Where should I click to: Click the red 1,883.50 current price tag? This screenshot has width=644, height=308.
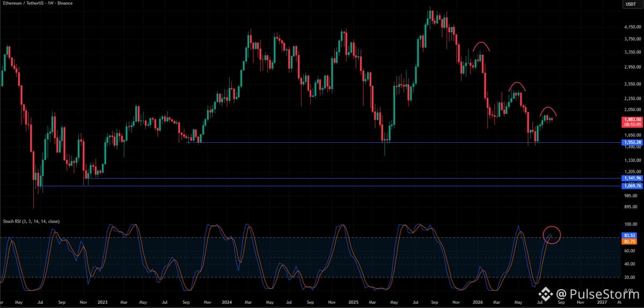coord(632,119)
